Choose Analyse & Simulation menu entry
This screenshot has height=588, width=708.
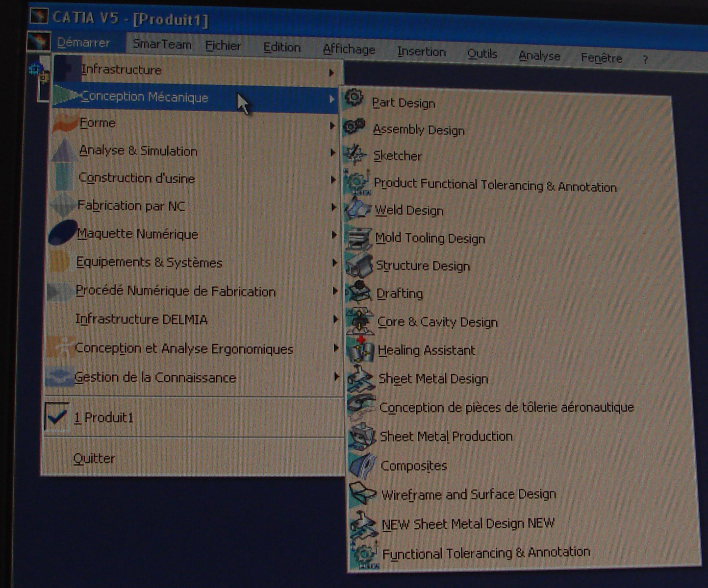click(138, 151)
